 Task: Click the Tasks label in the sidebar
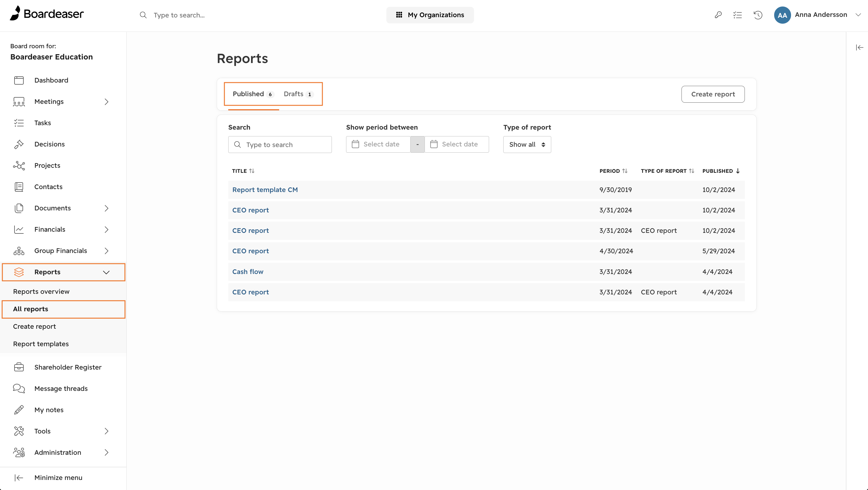(42, 122)
